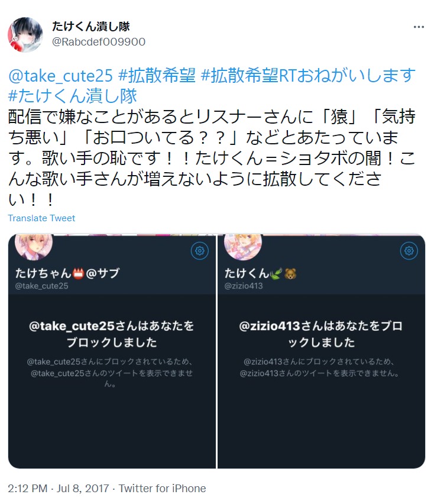Open the @take_cute25 mention link

pos(60,76)
